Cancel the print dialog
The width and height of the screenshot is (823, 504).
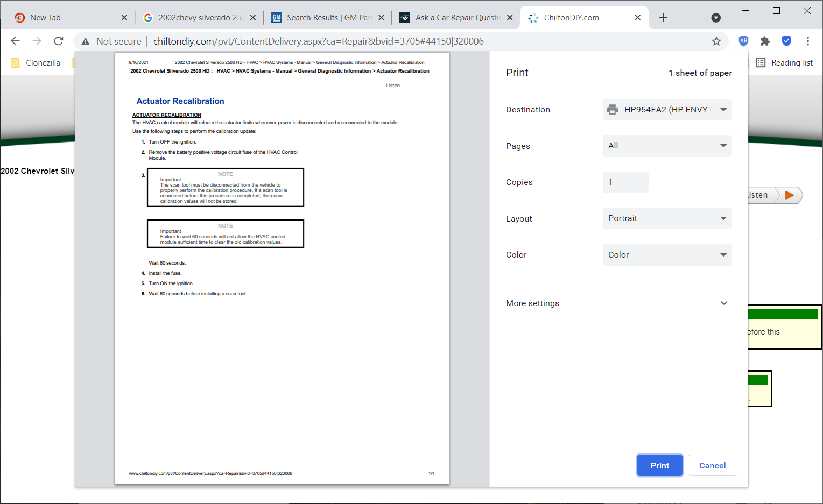click(x=713, y=466)
